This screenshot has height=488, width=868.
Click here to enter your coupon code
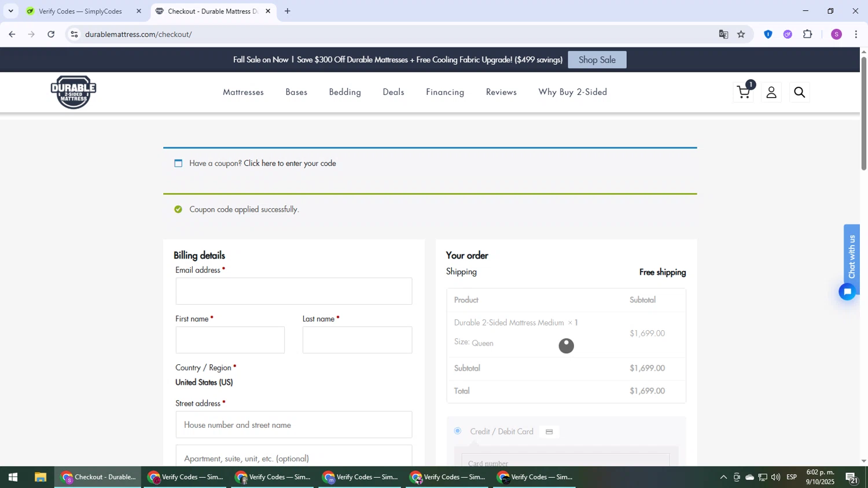coord(290,163)
